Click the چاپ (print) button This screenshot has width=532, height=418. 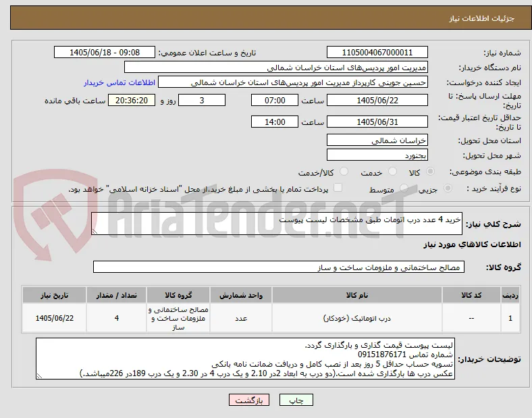[x=296, y=400]
